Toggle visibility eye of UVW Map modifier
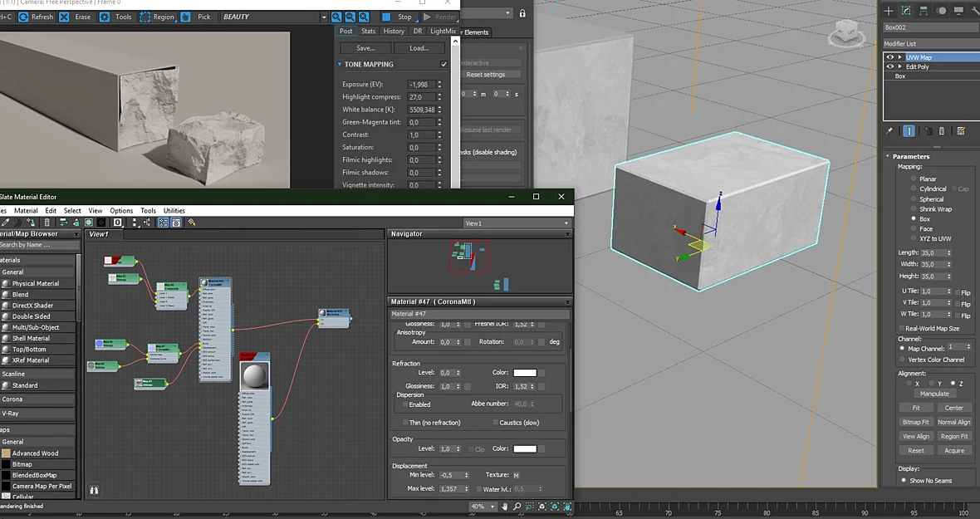The height and width of the screenshot is (519, 980). click(890, 57)
